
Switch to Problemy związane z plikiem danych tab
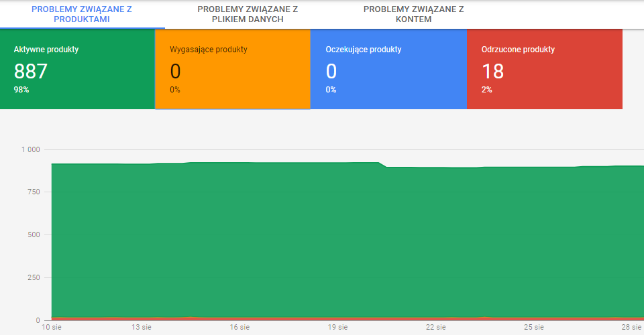[x=248, y=14]
